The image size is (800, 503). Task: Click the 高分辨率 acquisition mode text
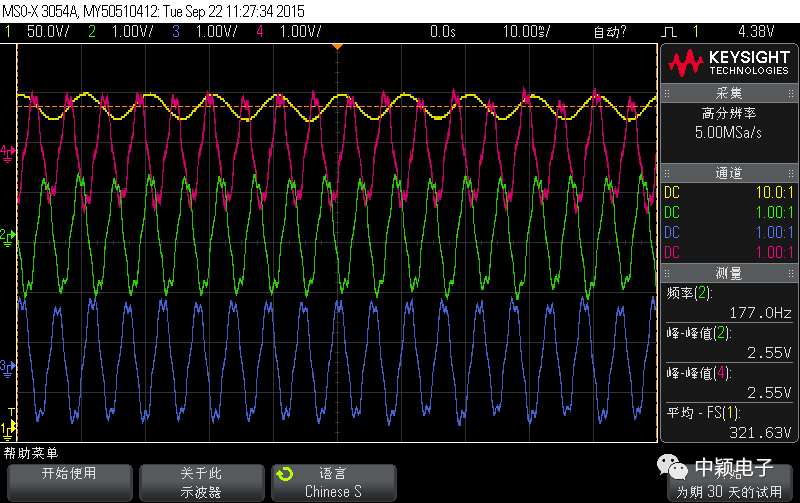(x=729, y=113)
